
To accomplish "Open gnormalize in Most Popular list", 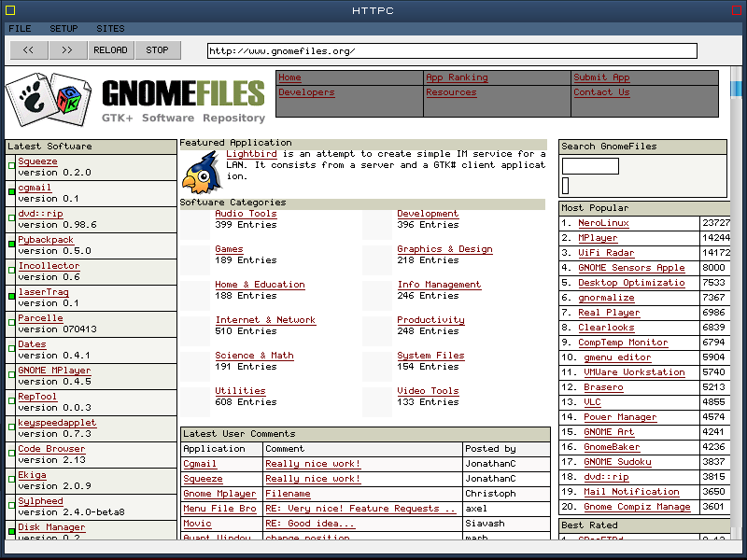I will 606,298.
